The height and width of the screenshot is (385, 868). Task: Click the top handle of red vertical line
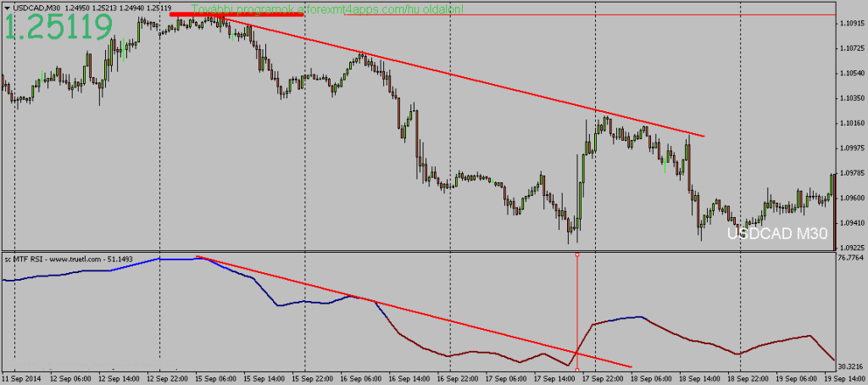coord(577,254)
